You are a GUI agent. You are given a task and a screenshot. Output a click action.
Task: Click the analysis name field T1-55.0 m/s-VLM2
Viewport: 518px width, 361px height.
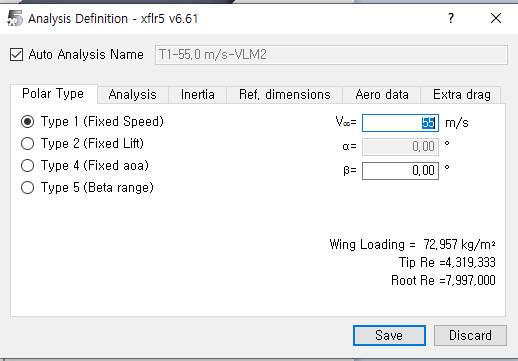(x=331, y=54)
